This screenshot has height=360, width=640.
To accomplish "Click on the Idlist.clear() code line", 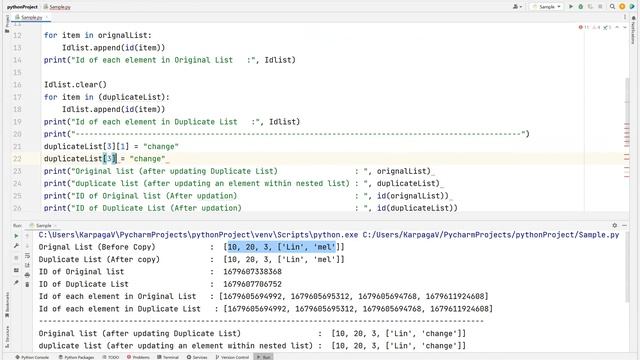I will pos(75,85).
